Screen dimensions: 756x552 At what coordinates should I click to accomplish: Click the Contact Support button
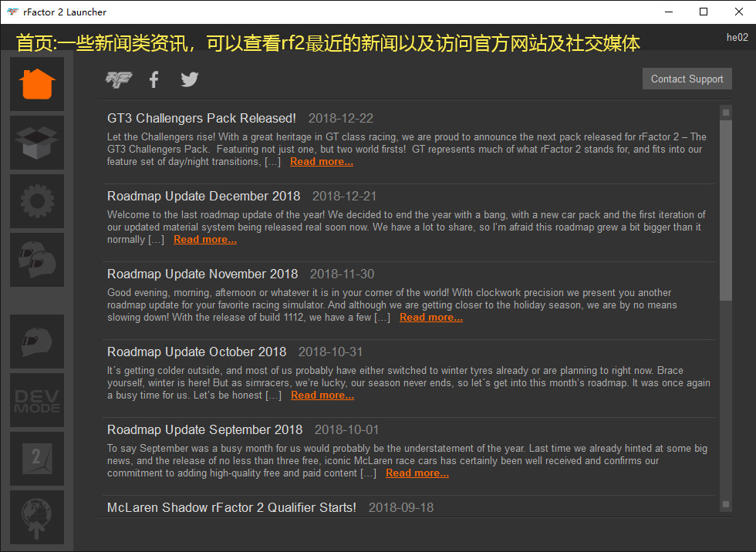687,79
